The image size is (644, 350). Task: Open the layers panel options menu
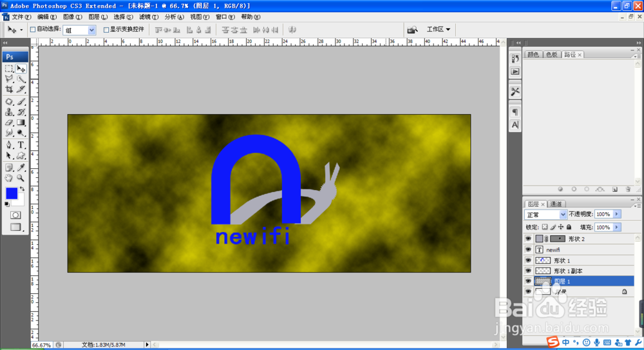[638, 205]
